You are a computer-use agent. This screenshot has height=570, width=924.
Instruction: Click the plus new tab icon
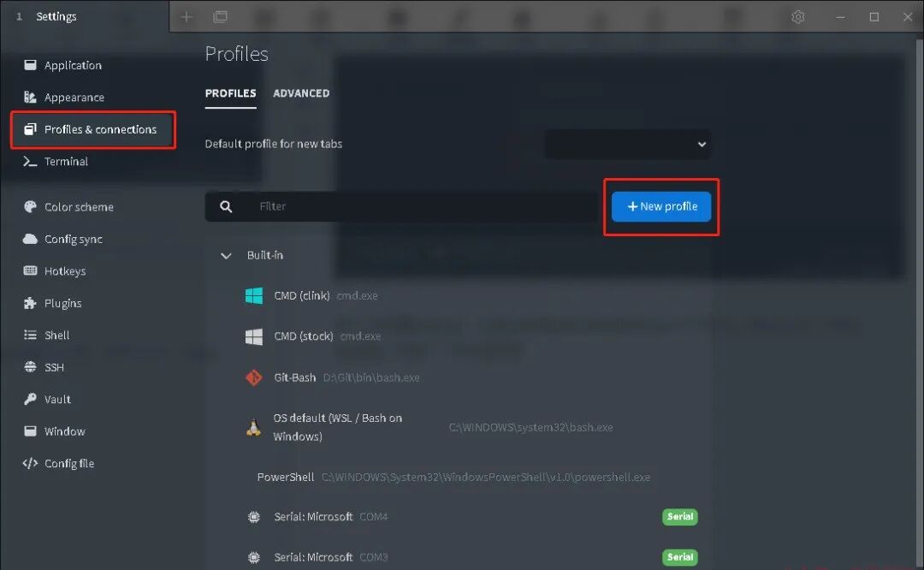187,16
